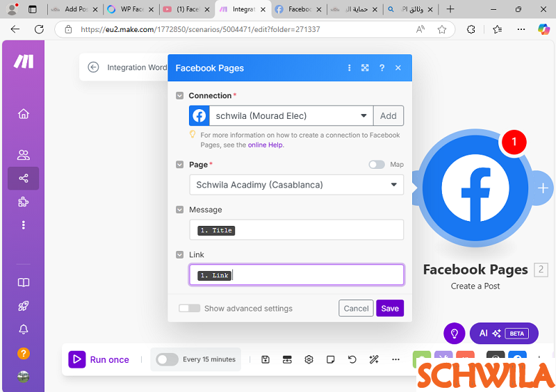Toggle the Connection field checkbox
This screenshot has width=556, height=392.
tap(180, 95)
